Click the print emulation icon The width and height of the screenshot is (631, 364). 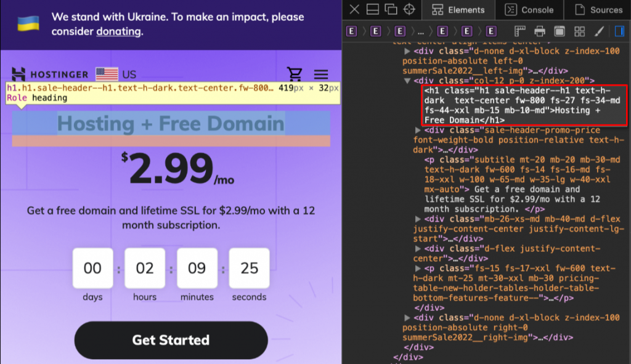(x=540, y=31)
